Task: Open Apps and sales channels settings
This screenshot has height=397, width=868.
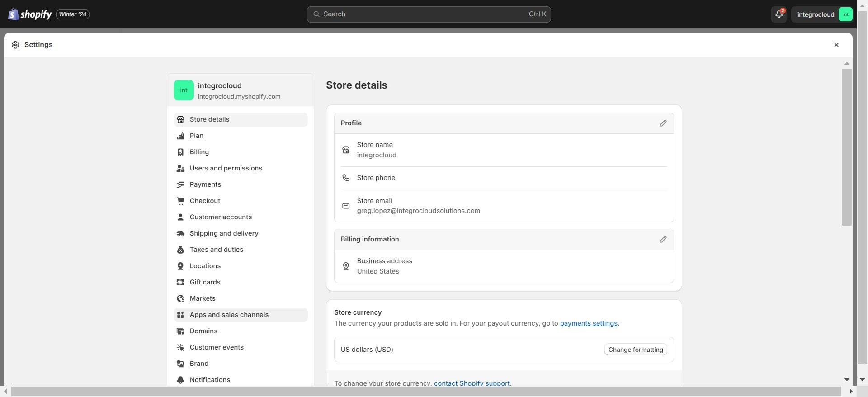Action: [x=229, y=315]
